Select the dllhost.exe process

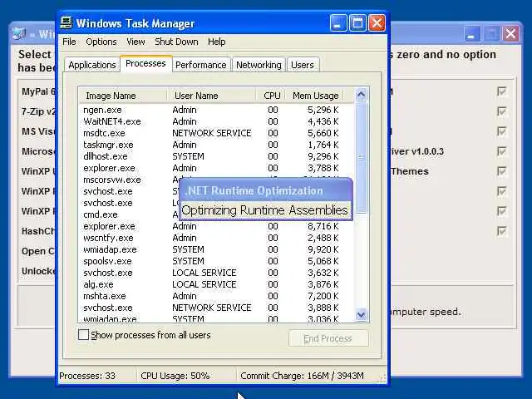[x=216, y=156]
